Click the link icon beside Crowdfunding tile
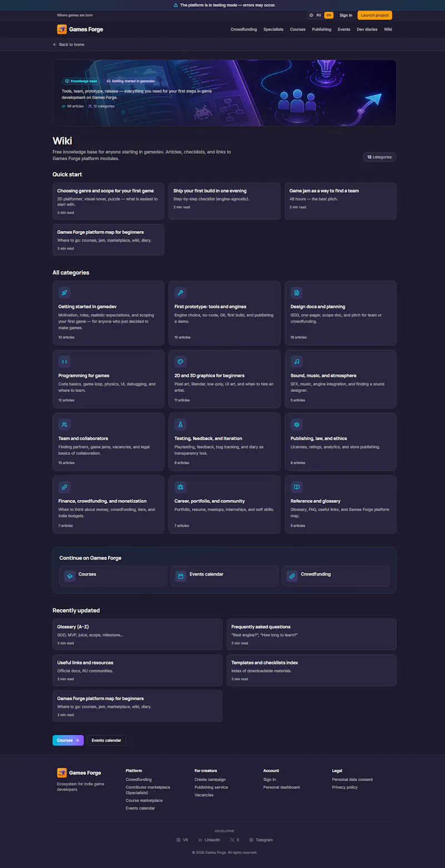This screenshot has width=445, height=868. pos(292,576)
